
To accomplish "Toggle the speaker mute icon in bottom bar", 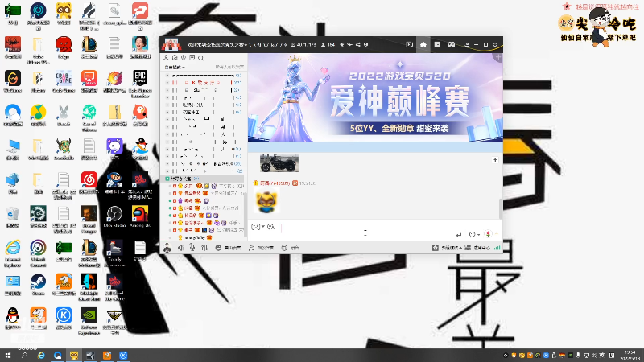I will point(180,248).
